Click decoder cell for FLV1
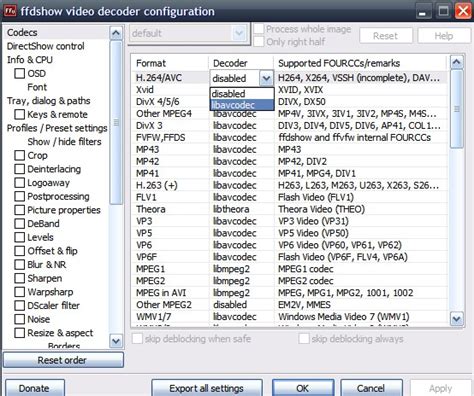This screenshot has height=396, width=474. coord(241,197)
